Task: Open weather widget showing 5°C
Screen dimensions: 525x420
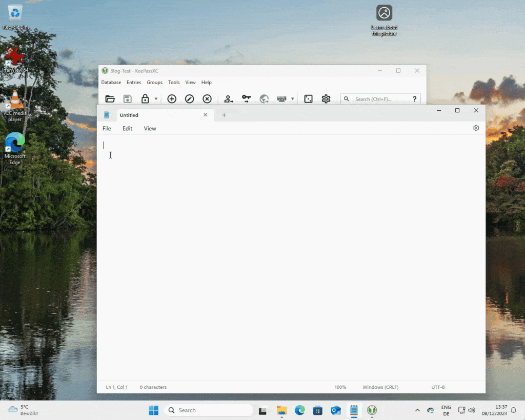Action: [x=24, y=410]
